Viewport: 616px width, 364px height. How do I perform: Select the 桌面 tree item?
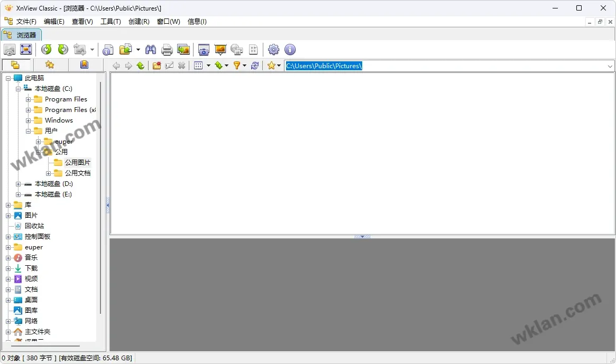[x=31, y=300]
